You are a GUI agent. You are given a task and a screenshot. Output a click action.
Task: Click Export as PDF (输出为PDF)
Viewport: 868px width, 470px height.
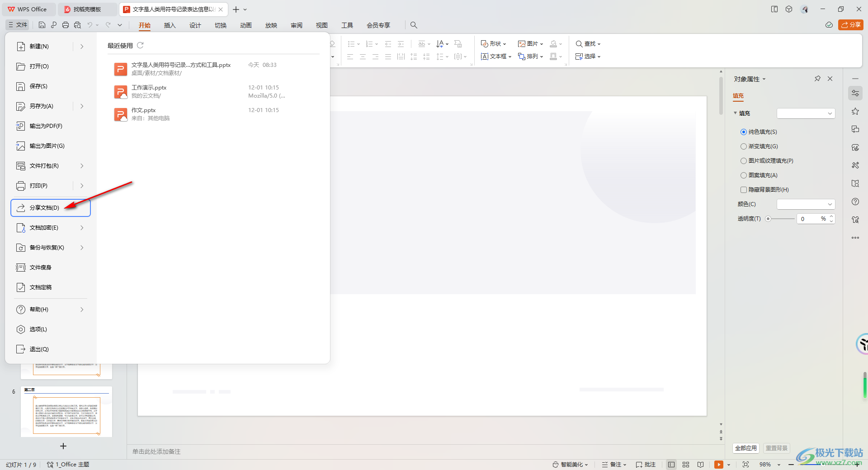click(51, 126)
